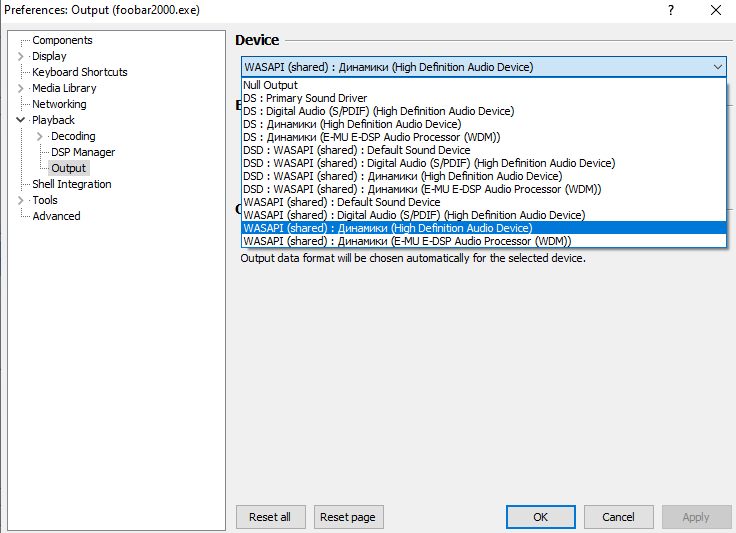
Task: Choose DSD : WASAPI (shared) : Default Sound Device
Action: pyautogui.click(x=484, y=150)
